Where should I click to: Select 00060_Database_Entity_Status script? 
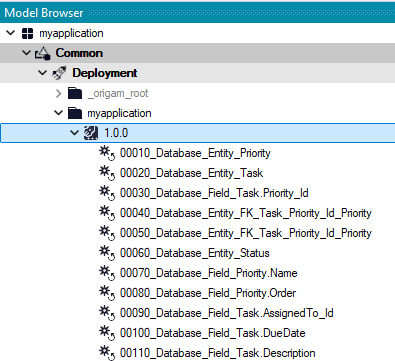coord(195,253)
